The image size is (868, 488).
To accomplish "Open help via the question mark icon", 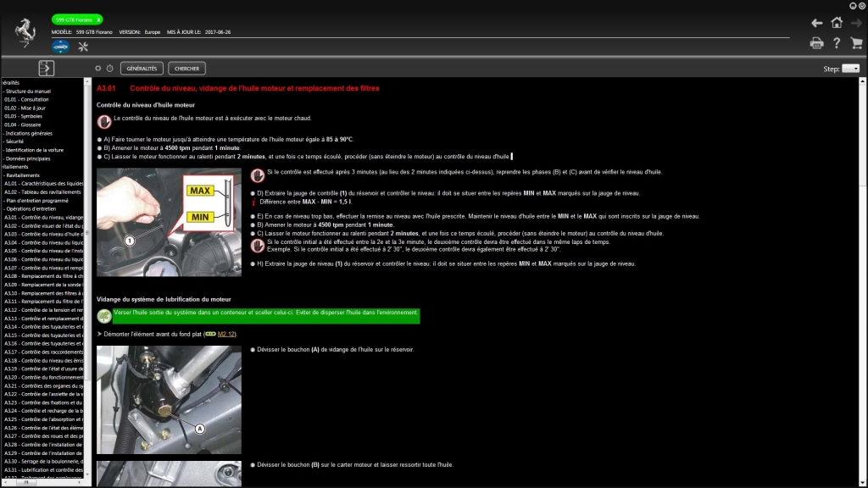I will click(837, 43).
